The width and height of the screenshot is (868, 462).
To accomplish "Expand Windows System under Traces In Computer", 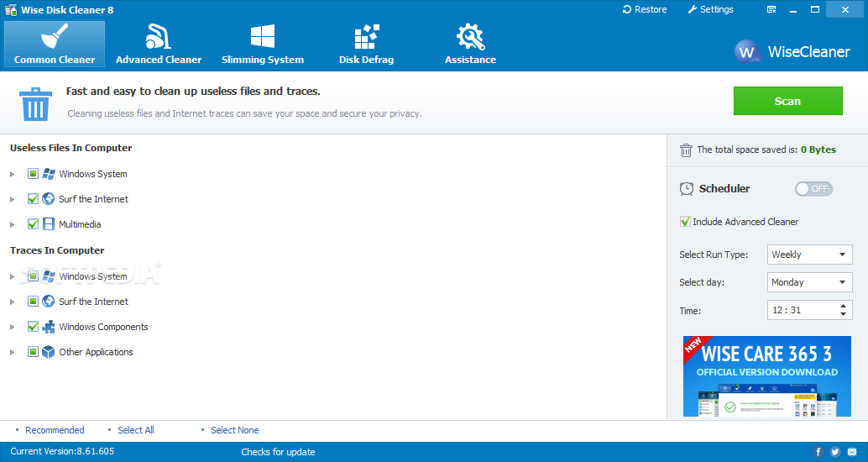I will (x=13, y=276).
